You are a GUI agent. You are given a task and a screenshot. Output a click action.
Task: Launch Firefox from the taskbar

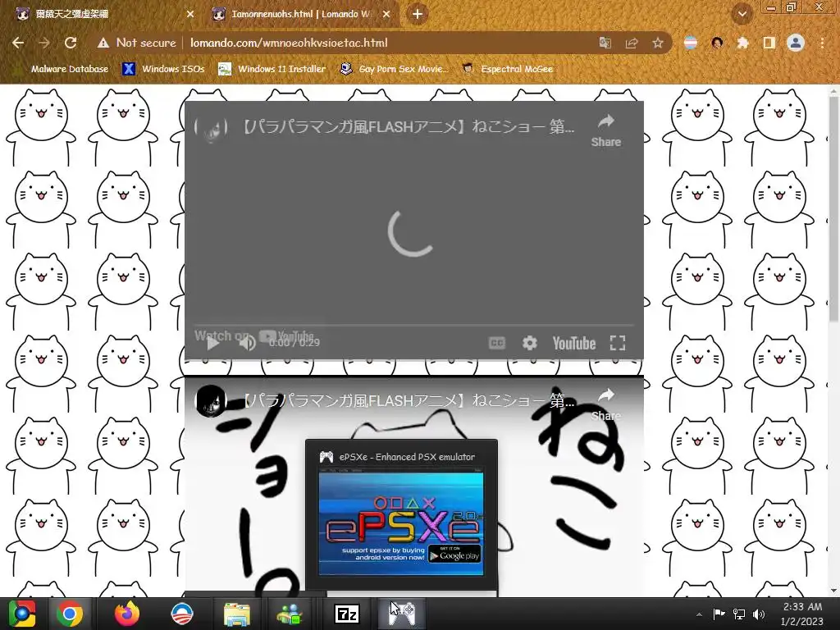click(x=127, y=614)
